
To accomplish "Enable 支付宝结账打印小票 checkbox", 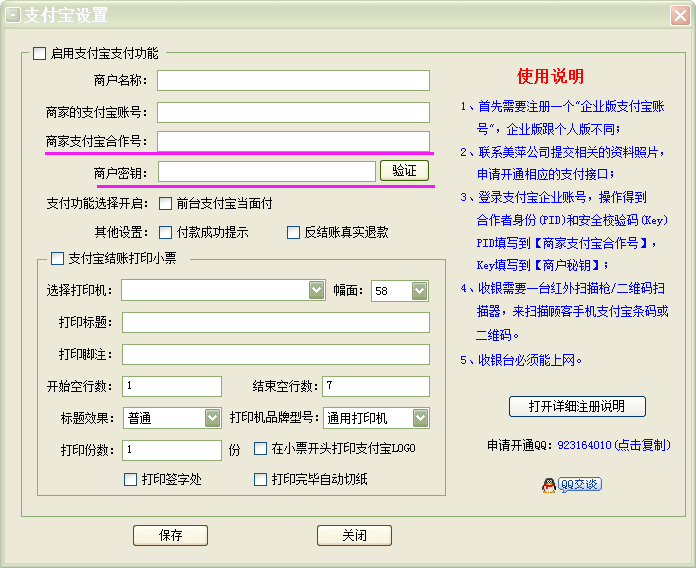I will [x=57, y=259].
